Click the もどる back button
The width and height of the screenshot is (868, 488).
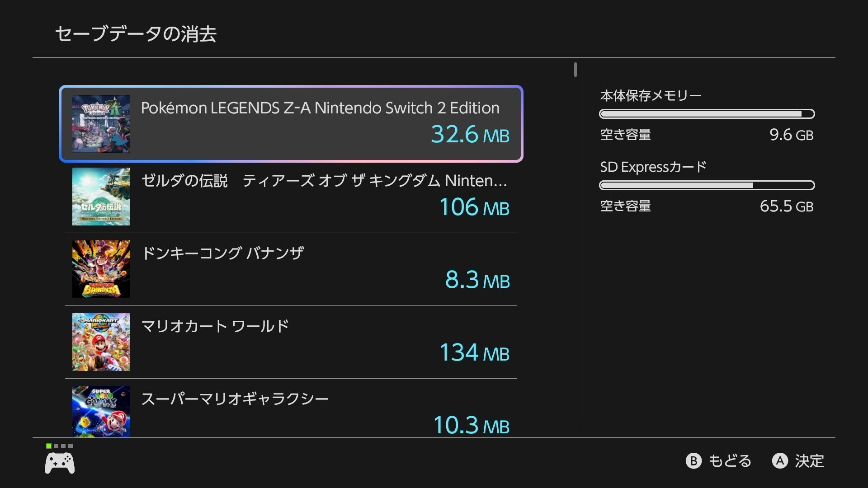coord(719,461)
